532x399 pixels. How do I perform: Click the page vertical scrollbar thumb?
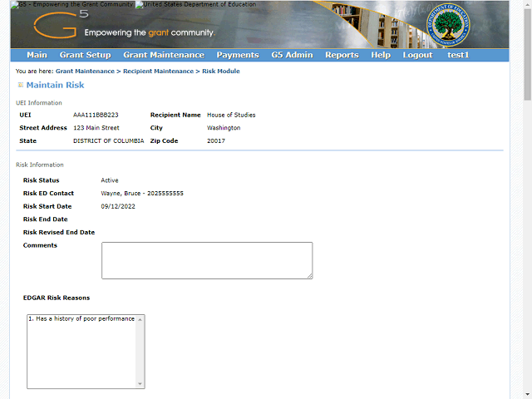click(x=527, y=54)
